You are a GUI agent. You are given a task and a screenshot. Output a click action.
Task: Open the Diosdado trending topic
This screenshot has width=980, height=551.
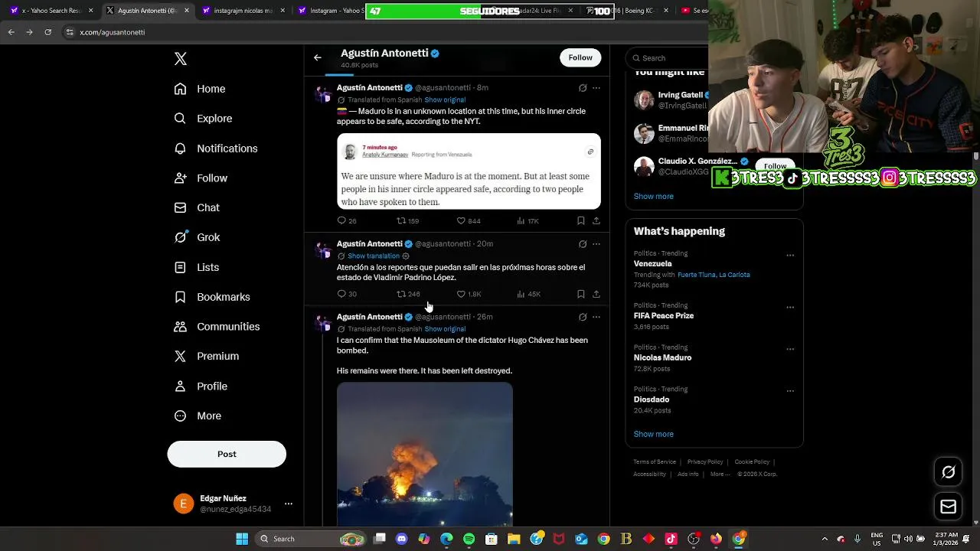(x=652, y=399)
